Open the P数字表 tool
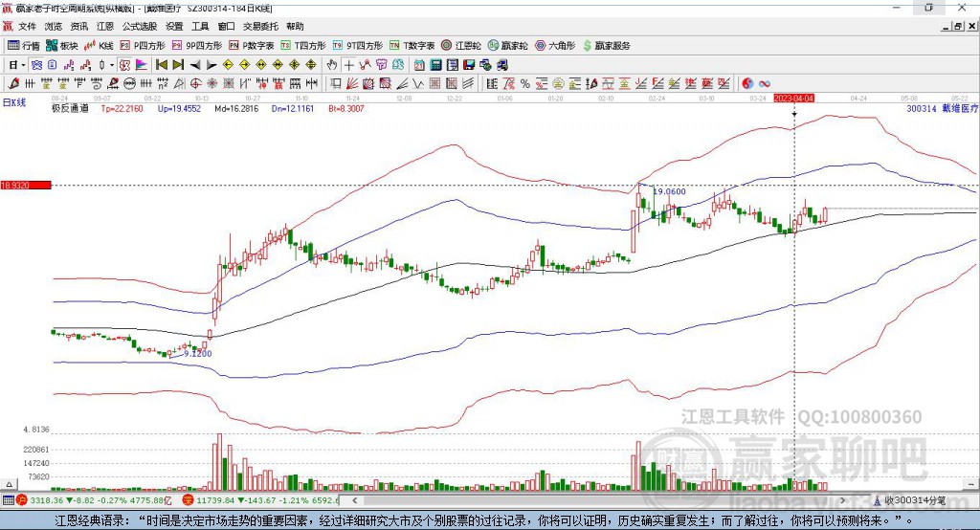 (x=252, y=46)
